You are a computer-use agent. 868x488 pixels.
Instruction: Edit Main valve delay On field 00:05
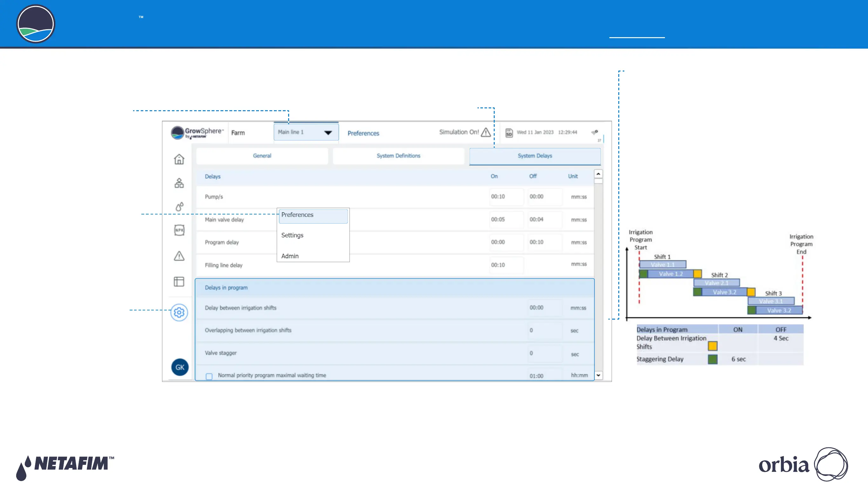pos(506,220)
